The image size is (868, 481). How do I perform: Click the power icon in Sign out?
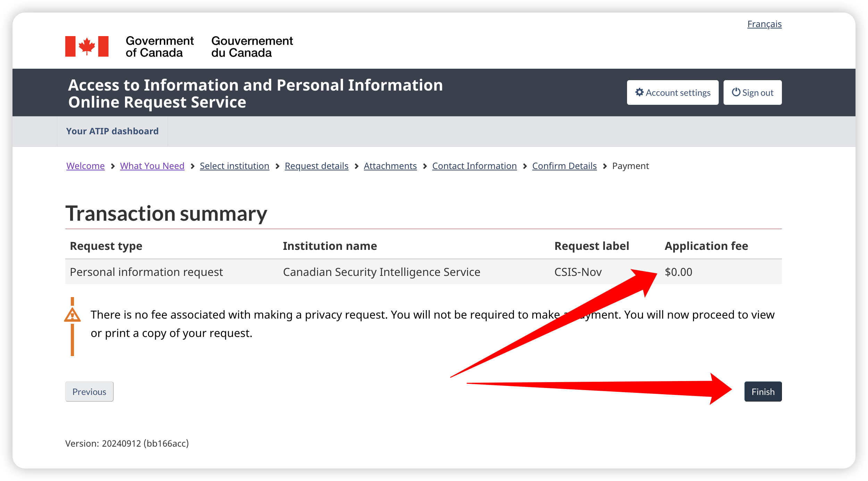pyautogui.click(x=736, y=92)
